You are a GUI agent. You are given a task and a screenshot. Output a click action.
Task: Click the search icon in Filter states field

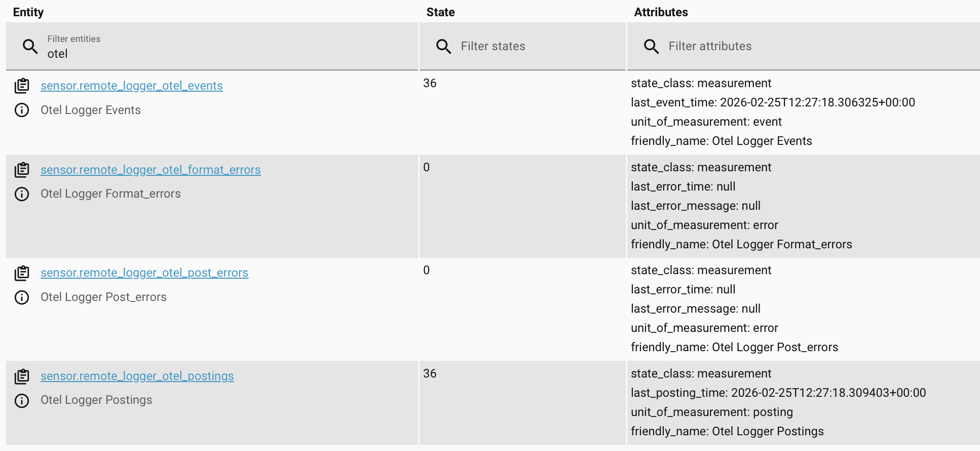(443, 46)
